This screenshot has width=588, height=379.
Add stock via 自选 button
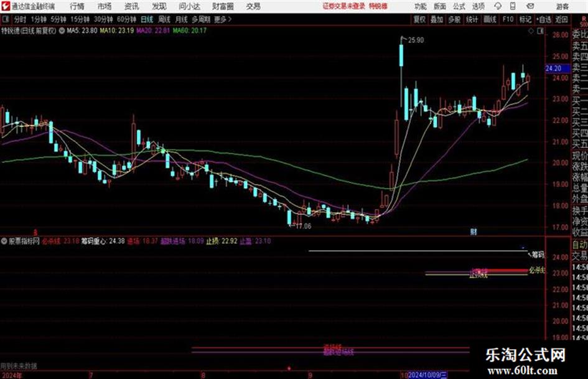(544, 19)
